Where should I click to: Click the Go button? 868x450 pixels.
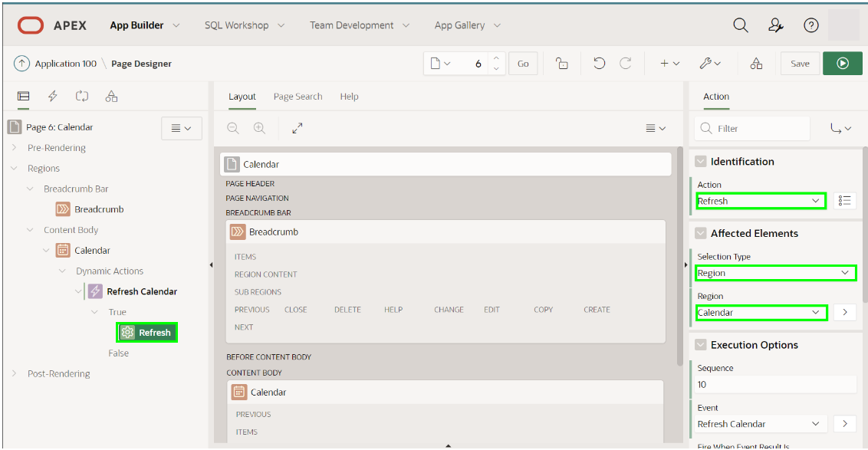pyautogui.click(x=523, y=64)
